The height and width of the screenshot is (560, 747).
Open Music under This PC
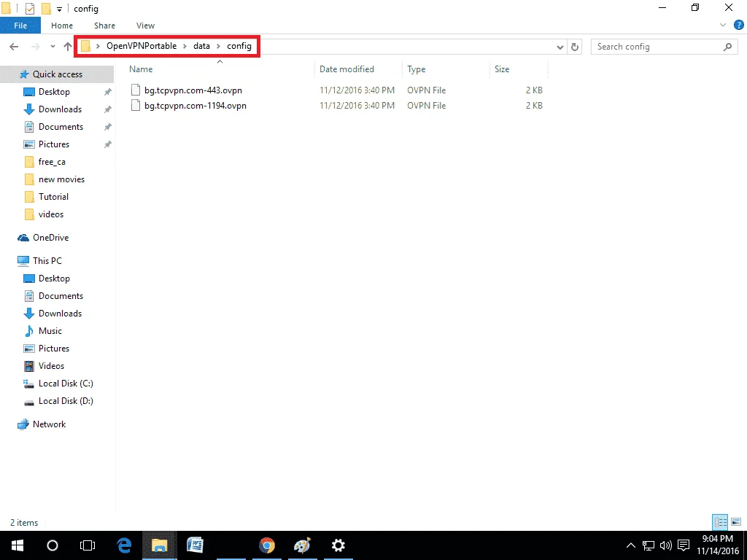click(50, 331)
